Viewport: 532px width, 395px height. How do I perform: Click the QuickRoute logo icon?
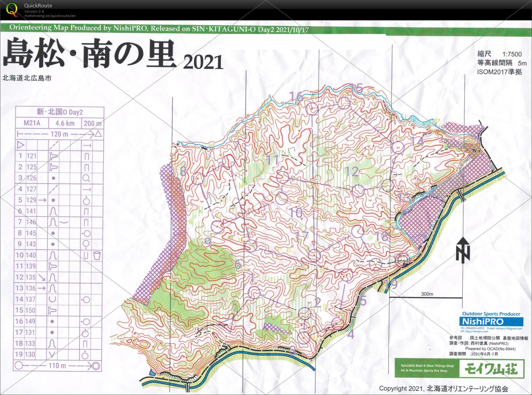pos(12,10)
